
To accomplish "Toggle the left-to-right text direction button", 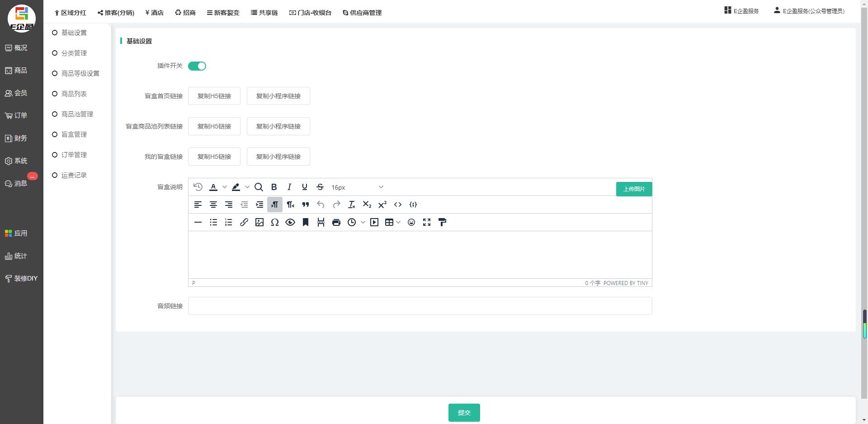I will pyautogui.click(x=274, y=205).
